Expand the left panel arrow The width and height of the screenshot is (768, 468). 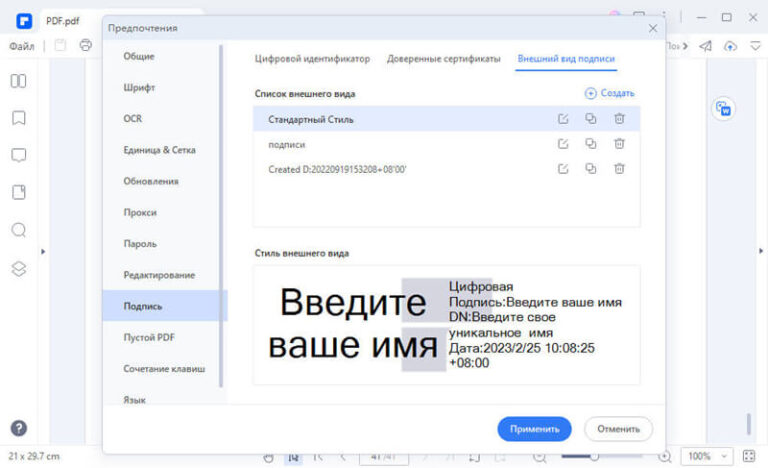click(43, 251)
